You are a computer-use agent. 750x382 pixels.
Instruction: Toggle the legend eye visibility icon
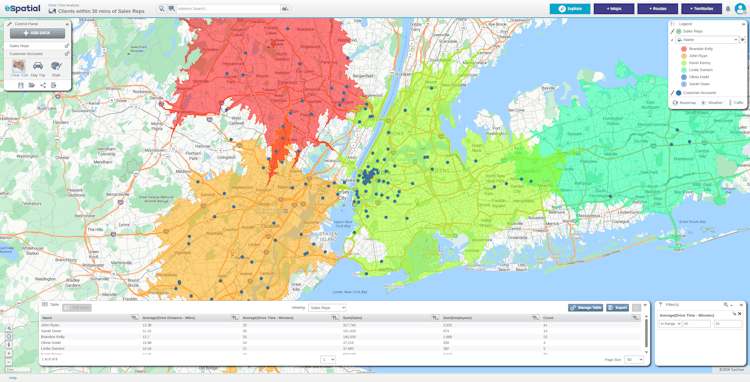(742, 40)
